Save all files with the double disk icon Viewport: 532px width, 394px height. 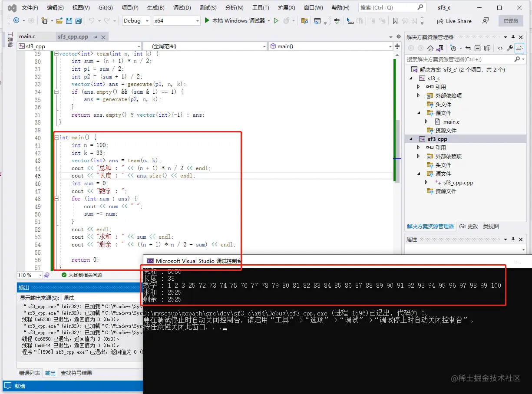[78, 20]
